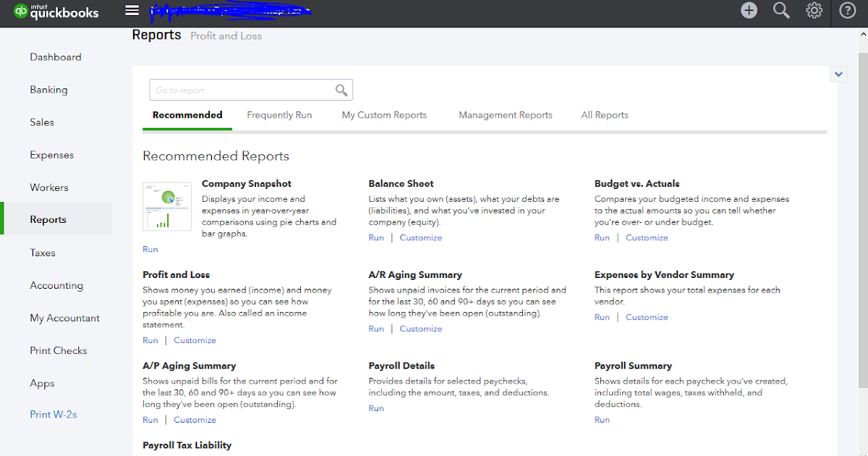Click the Recommended Reports heading
868x456 pixels.
[x=216, y=156]
